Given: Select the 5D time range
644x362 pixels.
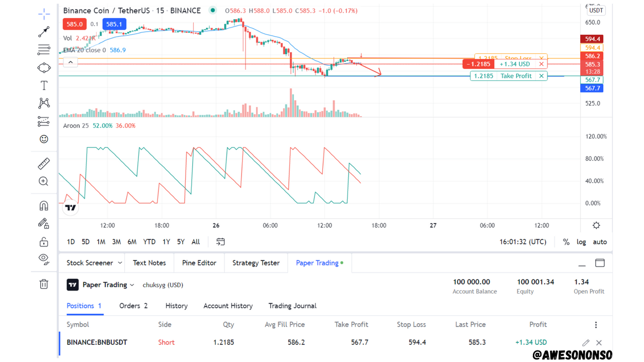Looking at the screenshot, I should [86, 242].
